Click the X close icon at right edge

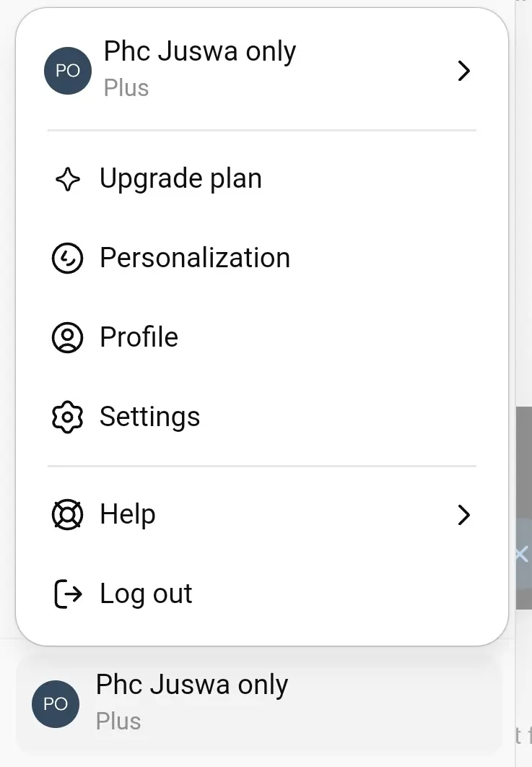pos(522,555)
